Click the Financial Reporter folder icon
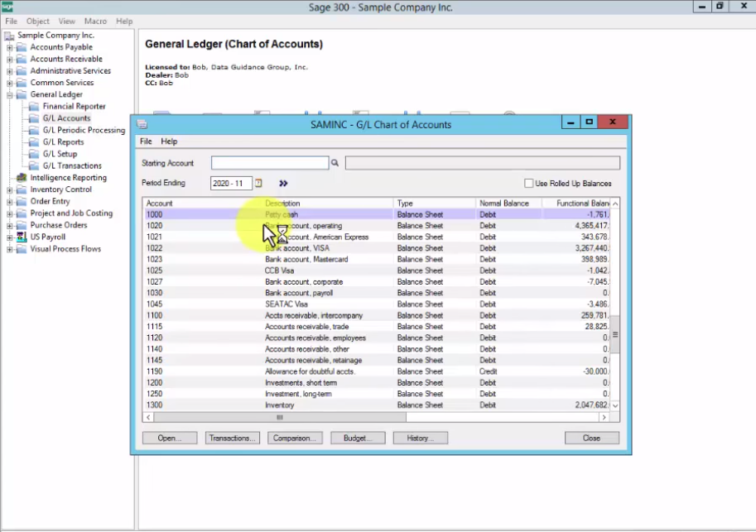756x532 pixels. click(35, 107)
